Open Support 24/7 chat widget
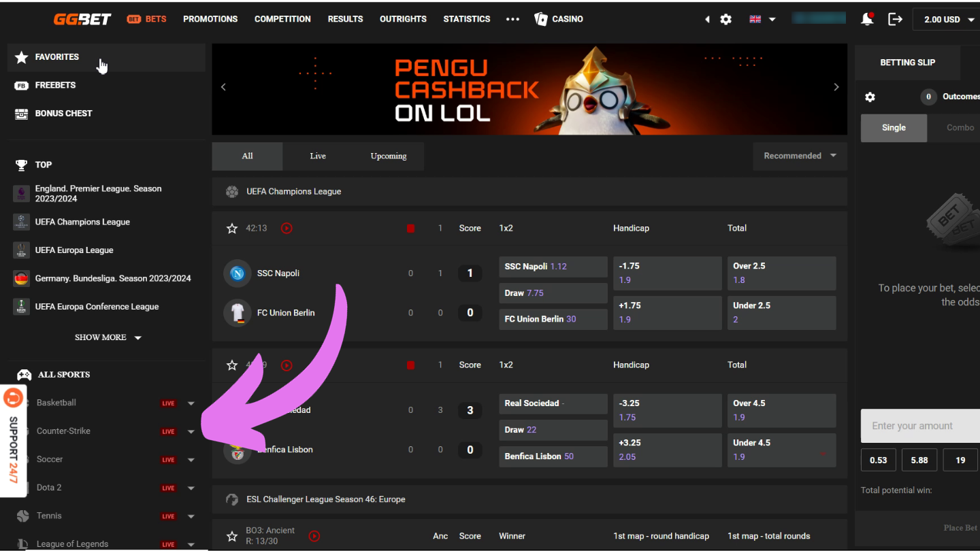The image size is (980, 551). pos(13,440)
